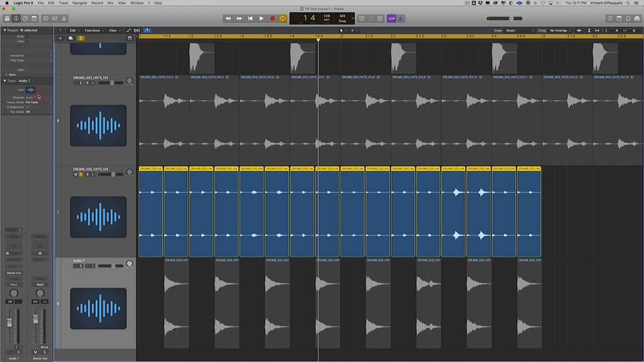Screen dimensions: 644x362
Task: Click the red Record button
Action: [x=272, y=19]
